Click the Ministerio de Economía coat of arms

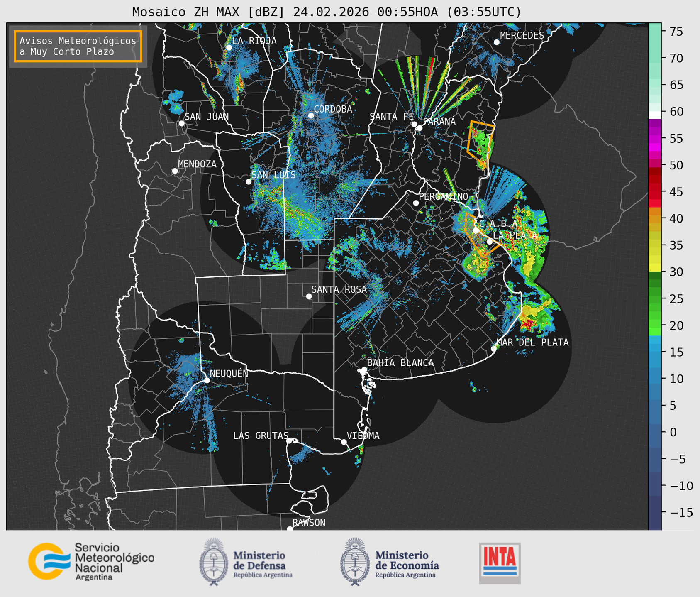[355, 562]
